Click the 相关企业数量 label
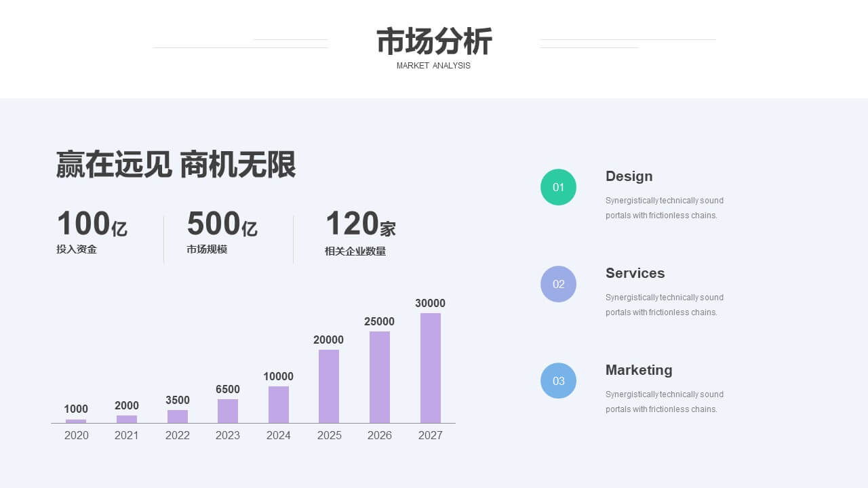 point(355,251)
